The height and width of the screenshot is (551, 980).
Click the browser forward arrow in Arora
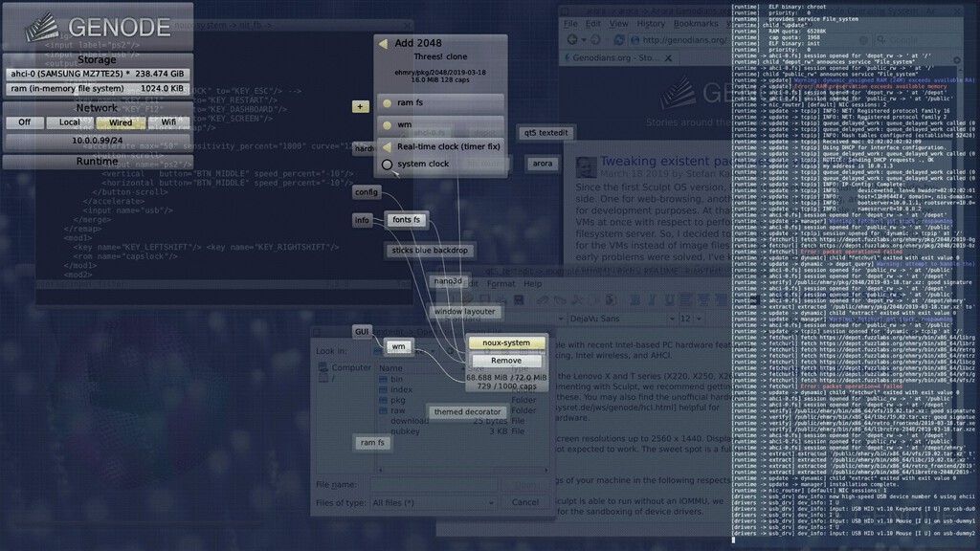(x=595, y=39)
